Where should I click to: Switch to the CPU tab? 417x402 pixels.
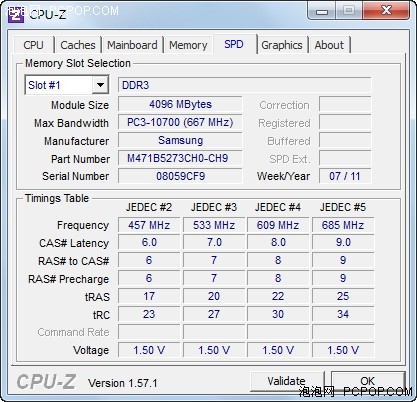click(33, 45)
